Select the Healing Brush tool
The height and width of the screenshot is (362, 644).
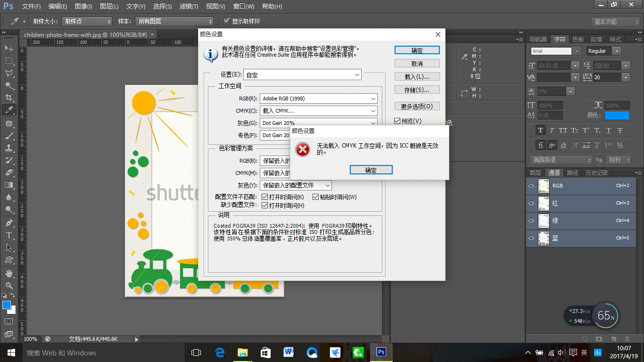point(9,123)
